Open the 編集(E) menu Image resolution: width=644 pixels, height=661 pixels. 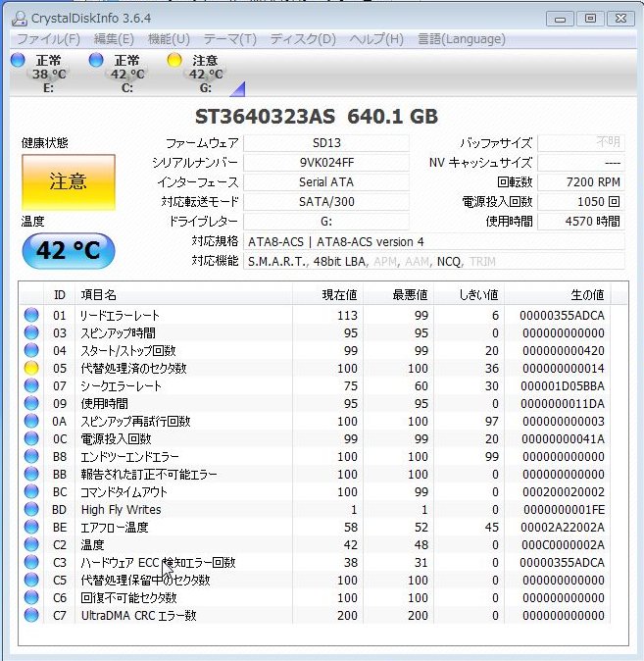tap(114, 39)
